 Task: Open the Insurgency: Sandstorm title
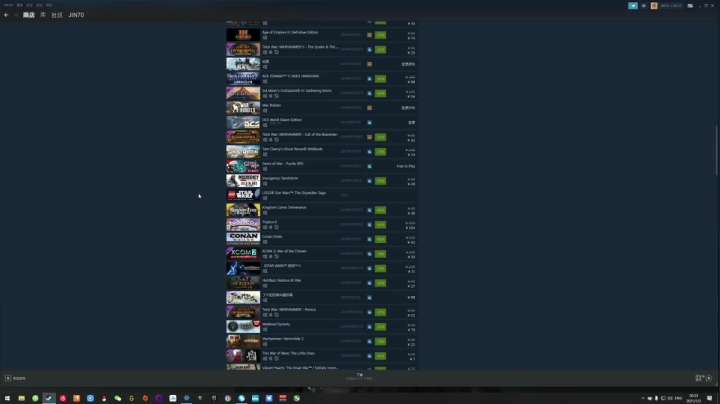280,178
